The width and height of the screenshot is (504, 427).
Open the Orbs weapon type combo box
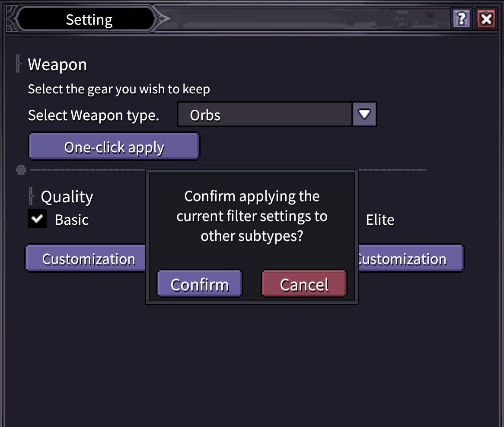265,115
